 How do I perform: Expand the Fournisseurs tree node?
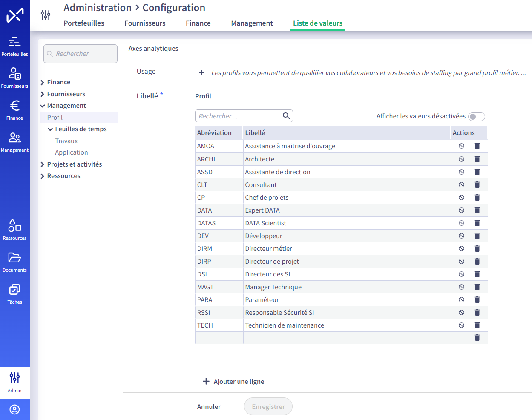(x=42, y=94)
